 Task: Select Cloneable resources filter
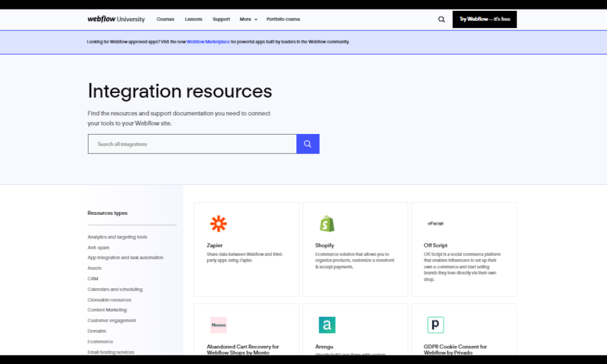[109, 300]
